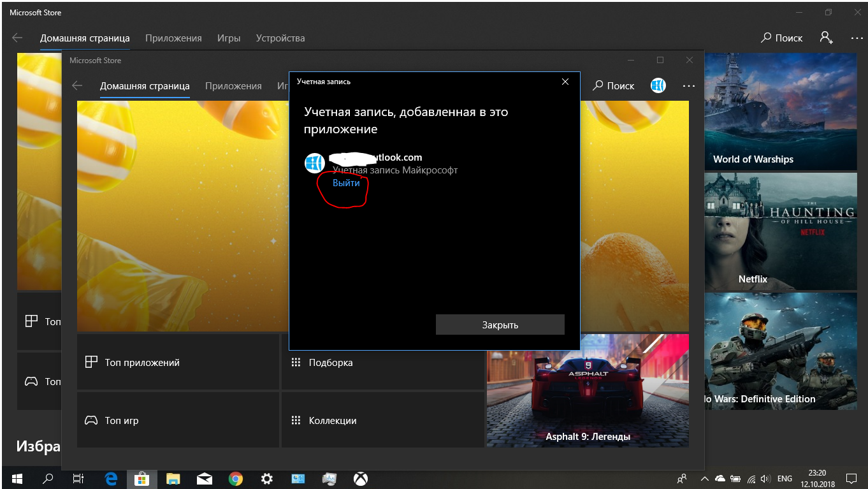The height and width of the screenshot is (489, 868).
Task: Click the account avatar next to outlook.com email
Action: 315,163
